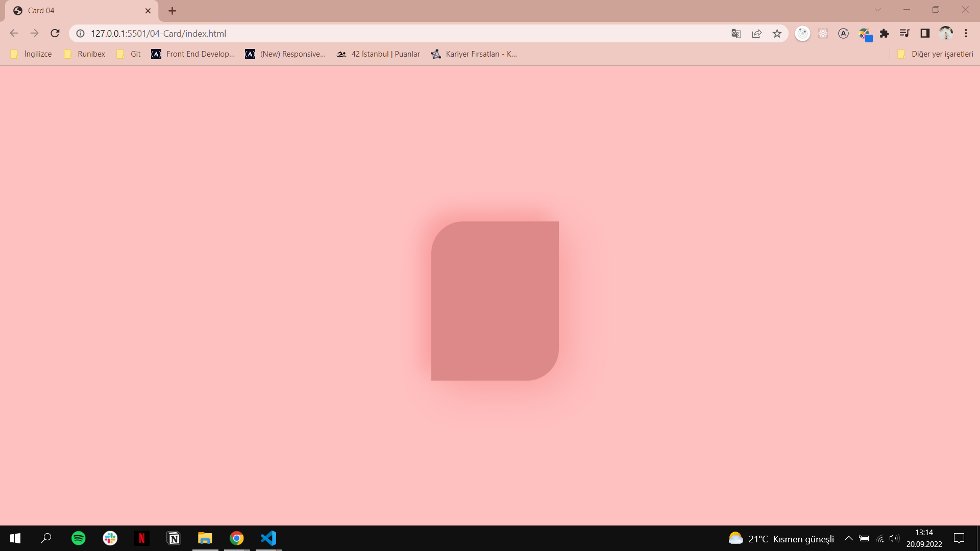Open the React DevTools extension

[x=823, y=33]
